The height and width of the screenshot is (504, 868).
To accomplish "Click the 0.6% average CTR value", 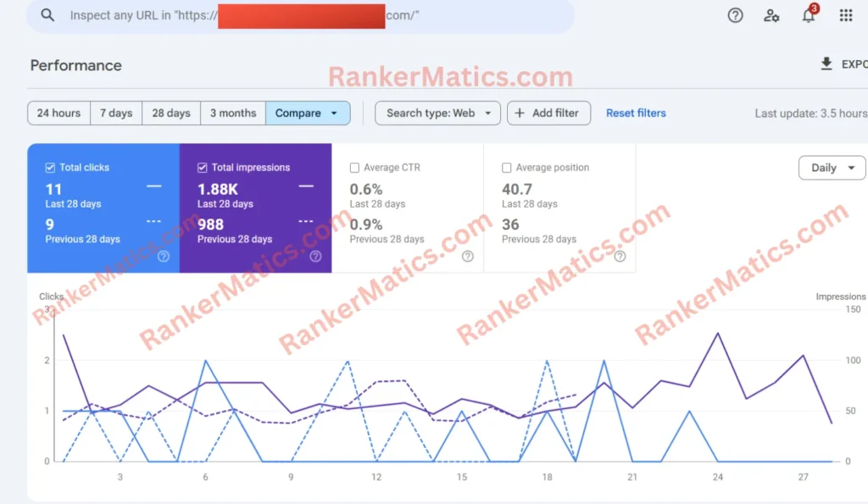I will click(x=366, y=189).
